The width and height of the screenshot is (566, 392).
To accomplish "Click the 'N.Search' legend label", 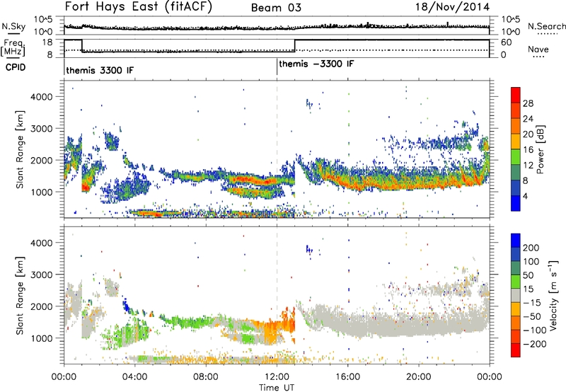I will click(546, 26).
